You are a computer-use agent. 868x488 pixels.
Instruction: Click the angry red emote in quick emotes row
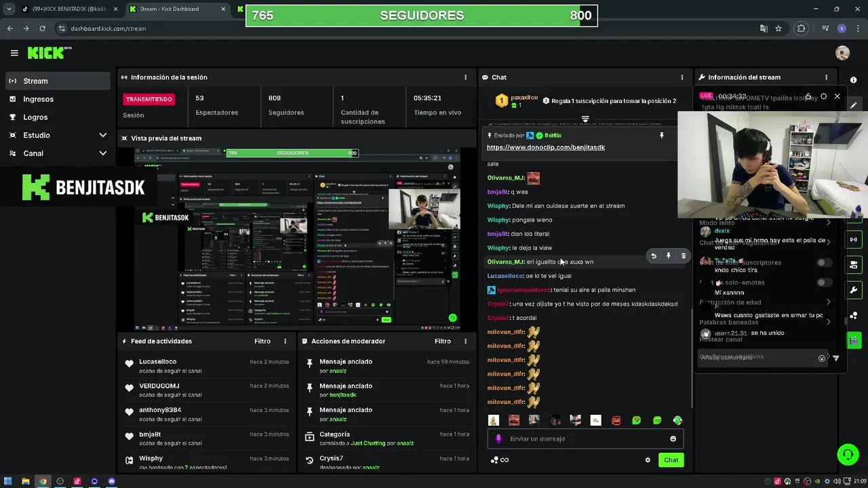pyautogui.click(x=616, y=420)
